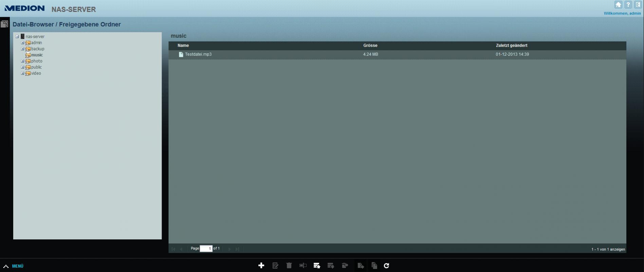Log out using the exit icon
This screenshot has width=644, height=272.
pyautogui.click(x=638, y=5)
